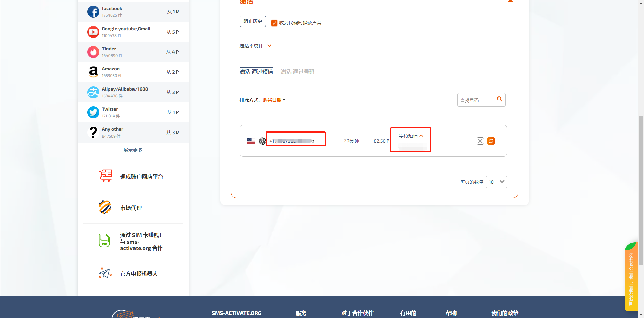
Task: Switch to the 激活 通过号码 tab
Action: click(298, 72)
